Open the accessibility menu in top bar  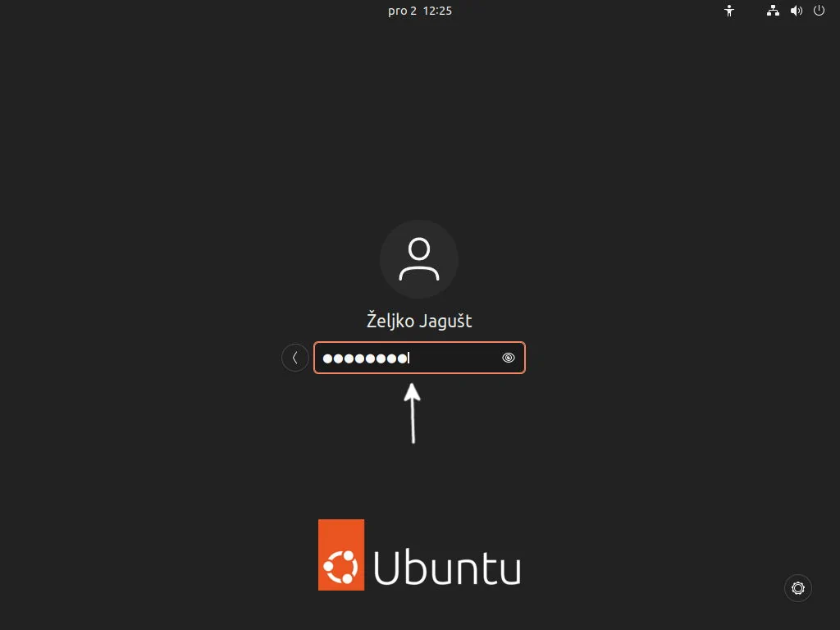pos(728,11)
